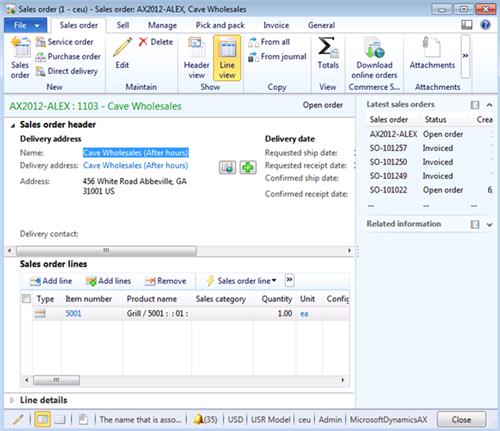Expand the Line details section
This screenshot has width=500, height=431.
(x=12, y=400)
